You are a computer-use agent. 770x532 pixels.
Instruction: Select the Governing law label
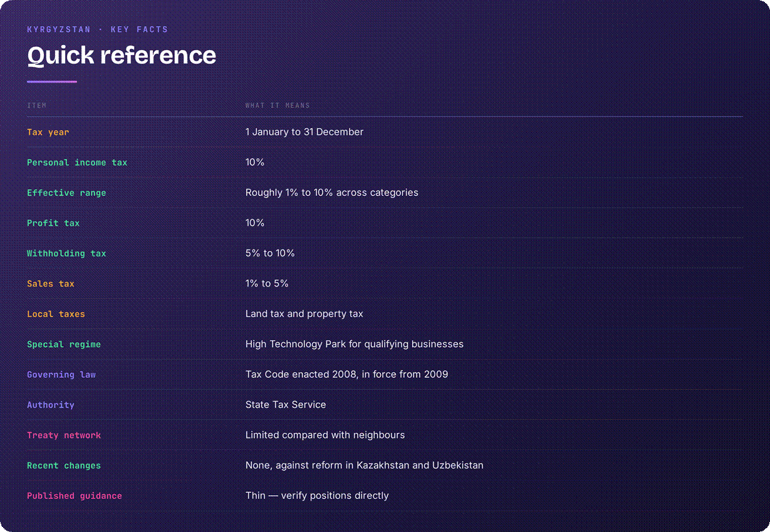61,375
